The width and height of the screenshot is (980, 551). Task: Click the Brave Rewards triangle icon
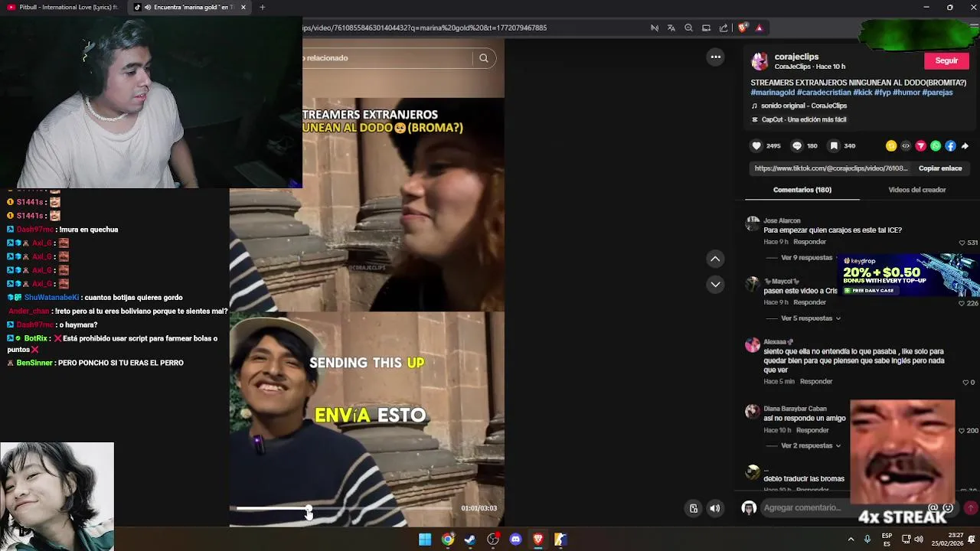[x=759, y=28]
